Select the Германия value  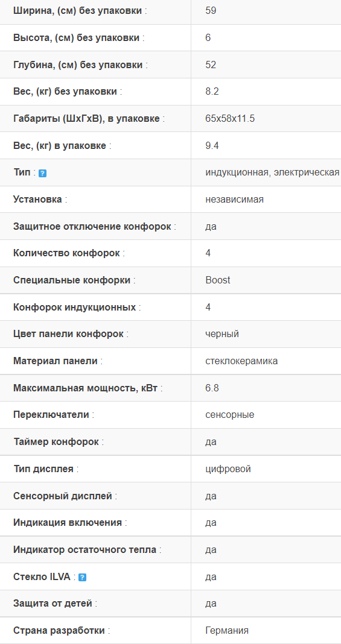(x=227, y=631)
